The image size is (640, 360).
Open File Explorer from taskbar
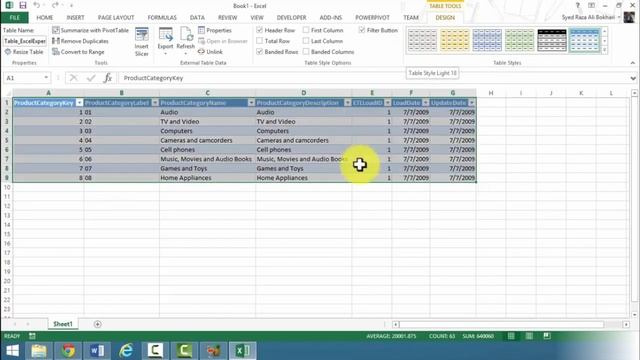(39, 351)
